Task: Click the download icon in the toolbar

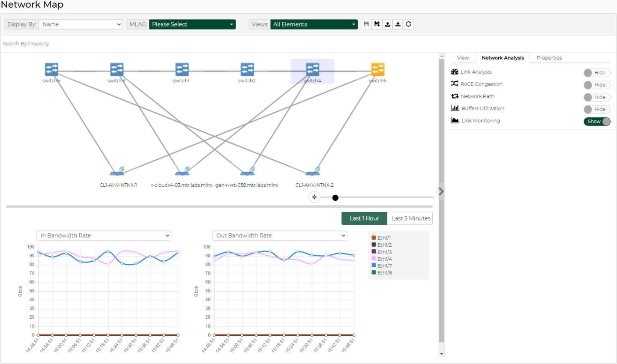Action: pyautogui.click(x=398, y=24)
